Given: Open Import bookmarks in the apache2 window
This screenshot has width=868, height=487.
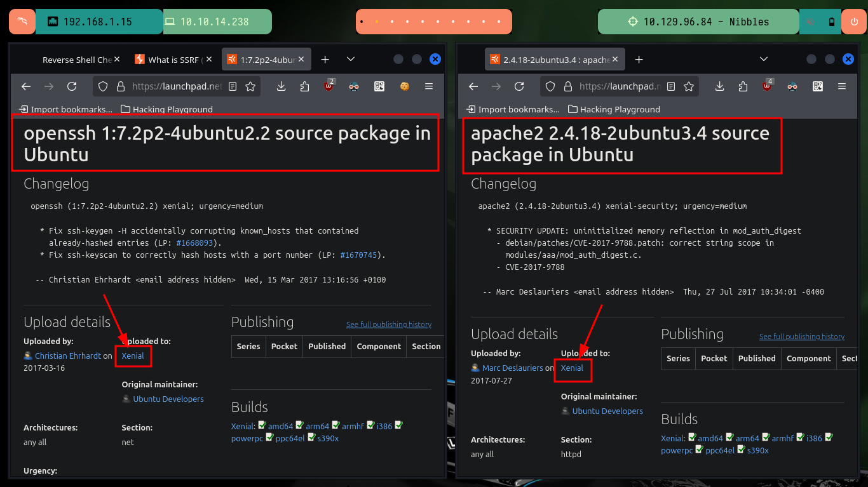Looking at the screenshot, I should [513, 109].
